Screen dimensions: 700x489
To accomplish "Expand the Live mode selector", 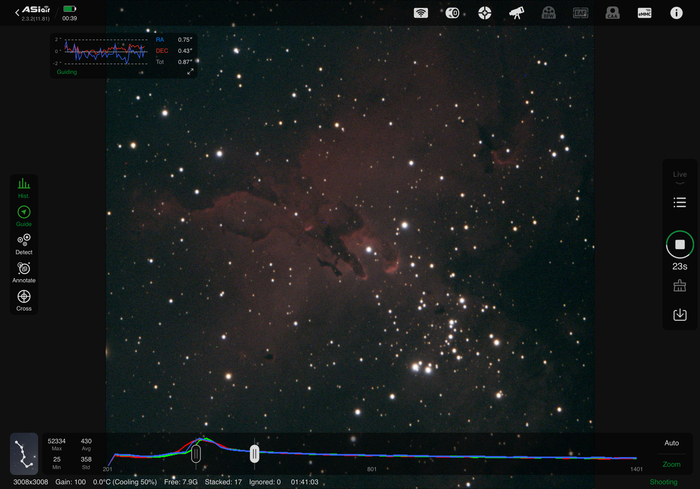I will click(x=680, y=175).
